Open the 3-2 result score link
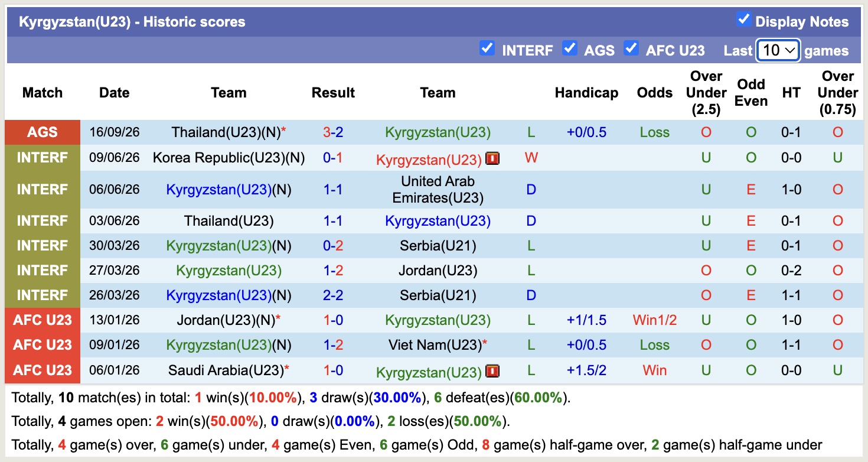This screenshot has width=868, height=462. coord(333,132)
